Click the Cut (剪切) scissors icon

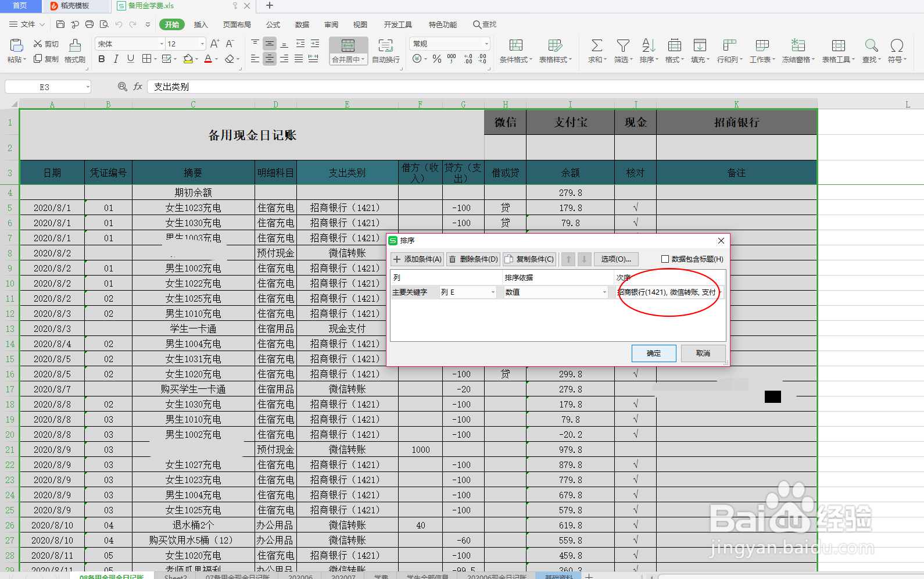click(x=38, y=44)
